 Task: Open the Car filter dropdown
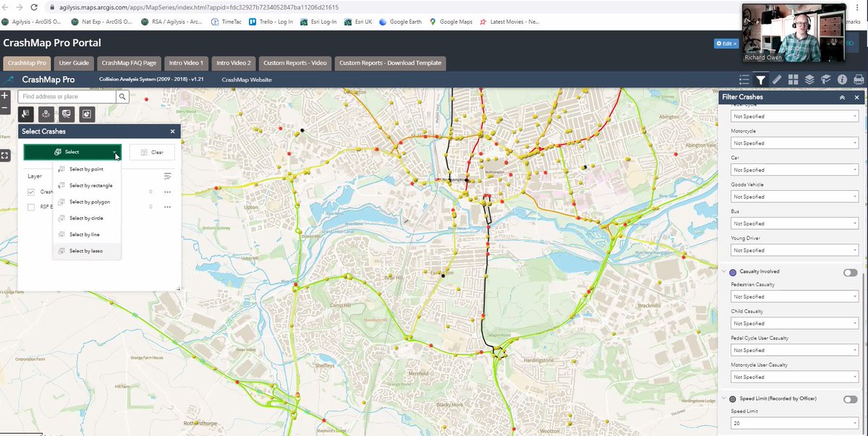point(794,170)
